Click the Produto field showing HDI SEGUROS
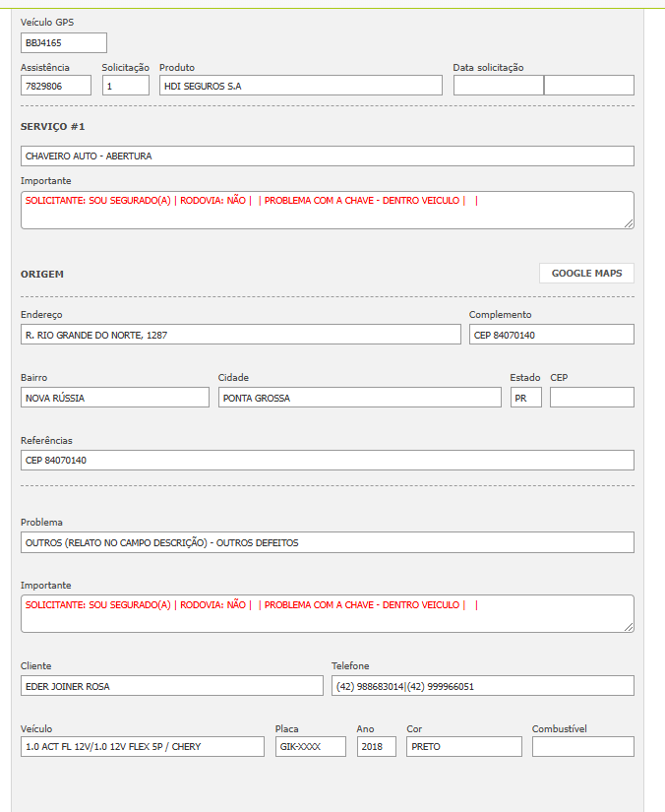Screen dimensions: 665x812 (301, 86)
